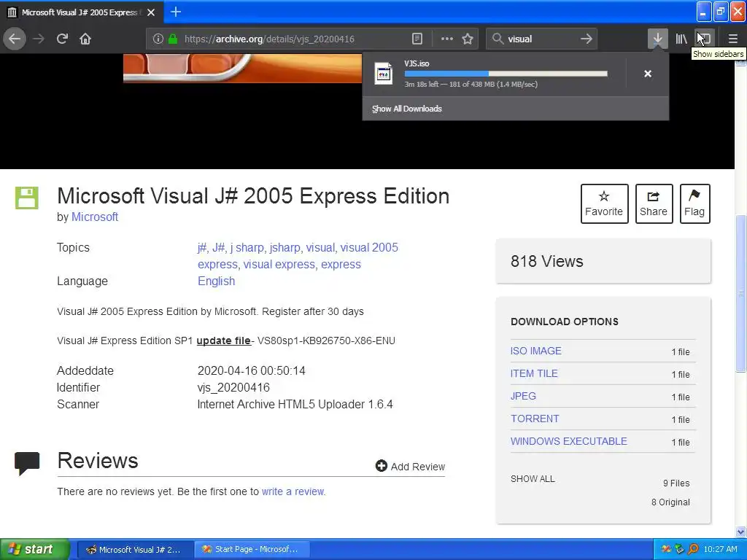
Task: Click the downloads arrow toolbar icon
Action: 657,39
